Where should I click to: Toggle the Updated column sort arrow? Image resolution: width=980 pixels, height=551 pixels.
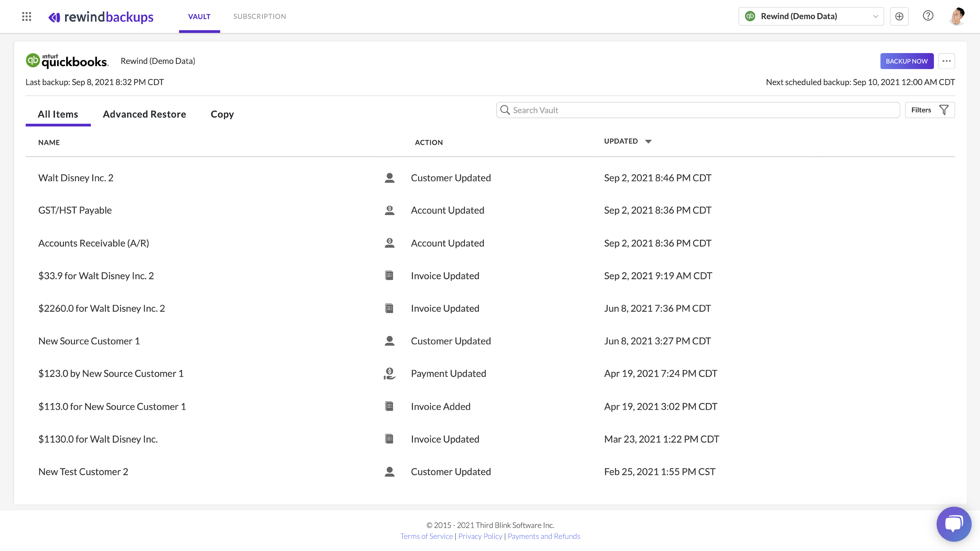648,142
